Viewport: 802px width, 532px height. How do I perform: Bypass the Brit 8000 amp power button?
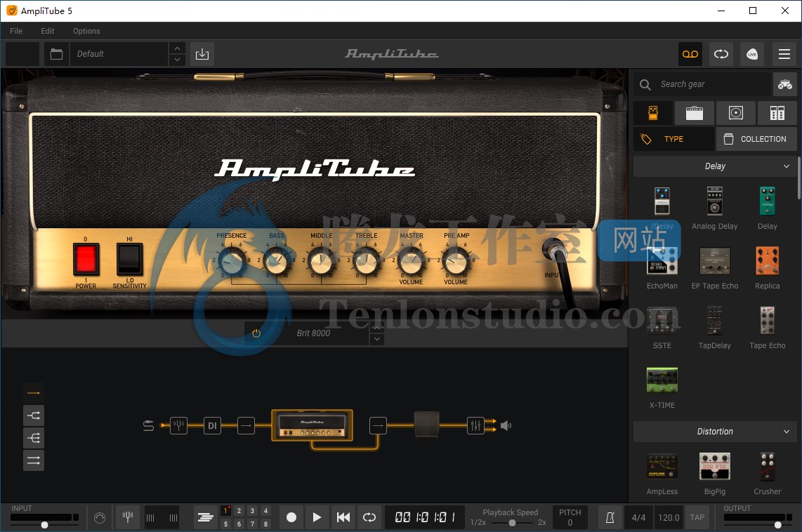[x=256, y=333]
